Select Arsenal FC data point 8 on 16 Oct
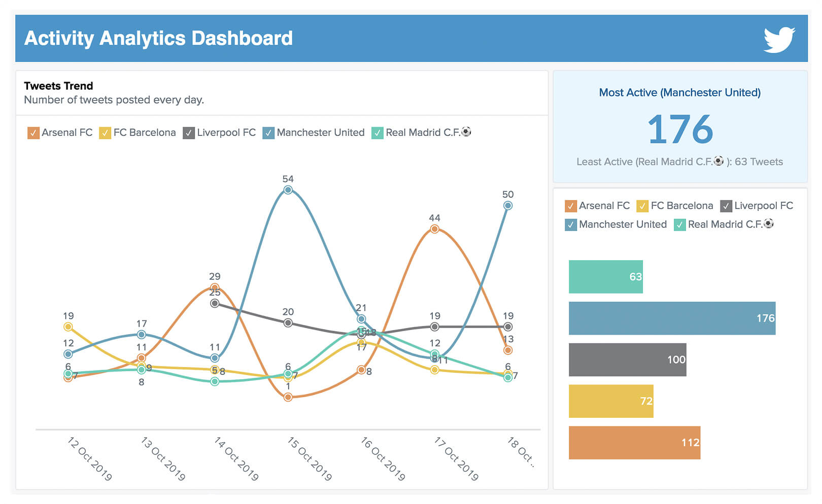This screenshot has height=504, width=822. pos(361,370)
